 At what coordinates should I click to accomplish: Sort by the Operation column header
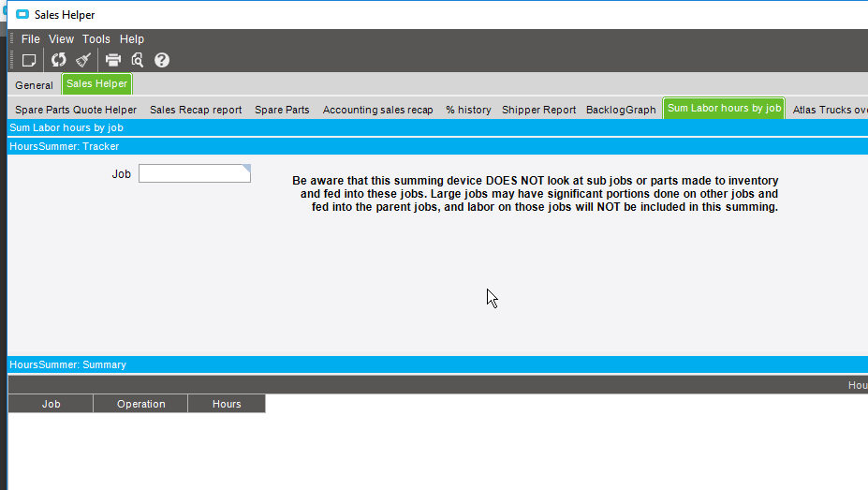click(140, 404)
